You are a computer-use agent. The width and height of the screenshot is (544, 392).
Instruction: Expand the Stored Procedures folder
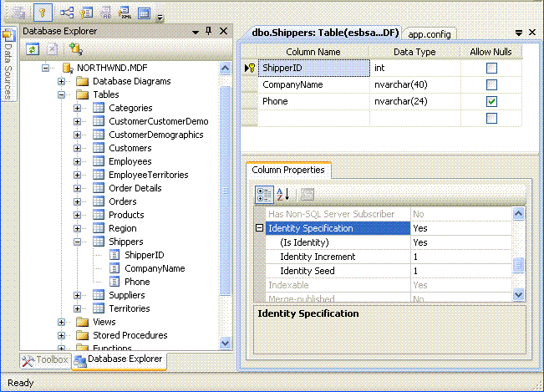[x=61, y=335]
